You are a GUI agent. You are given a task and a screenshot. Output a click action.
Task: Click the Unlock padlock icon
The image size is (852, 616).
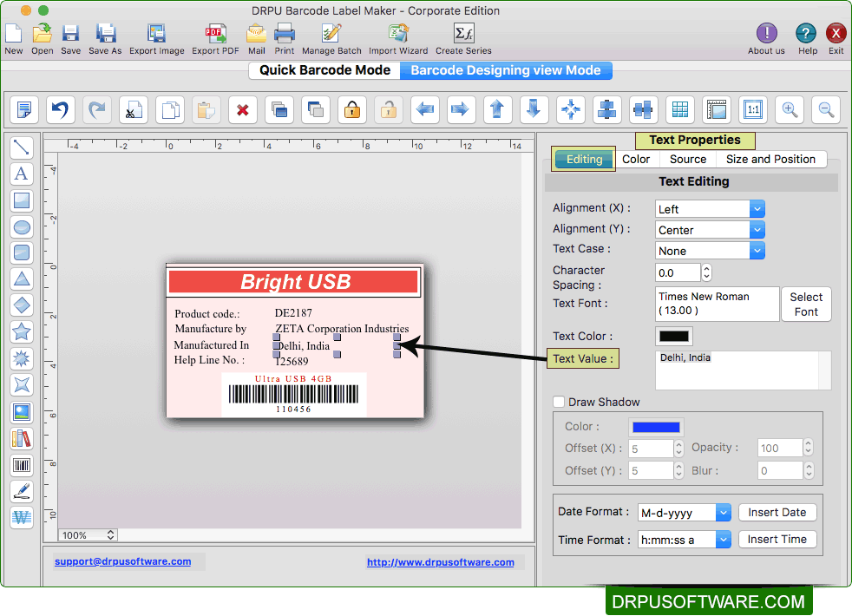pyautogui.click(x=389, y=109)
